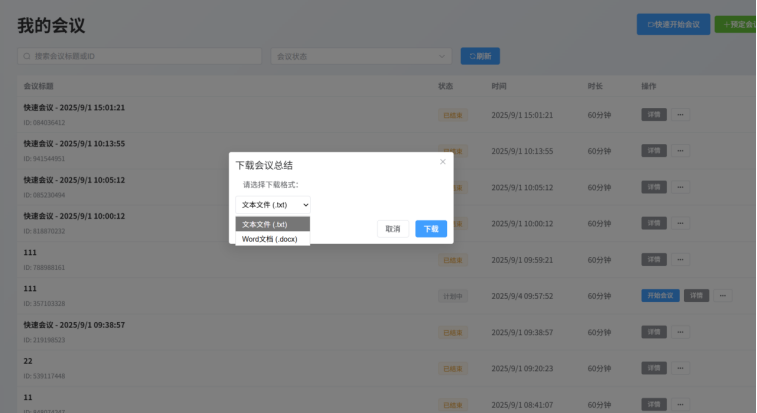Open more options for meeting 09:38:57
The height and width of the screenshot is (413, 757).
pyautogui.click(x=680, y=332)
